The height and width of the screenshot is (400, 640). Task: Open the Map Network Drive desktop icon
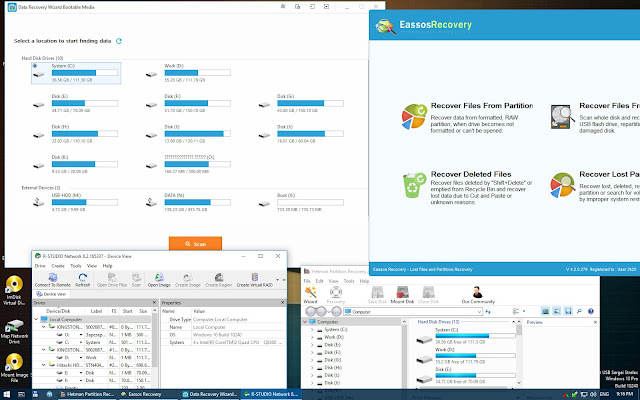click(x=14, y=331)
